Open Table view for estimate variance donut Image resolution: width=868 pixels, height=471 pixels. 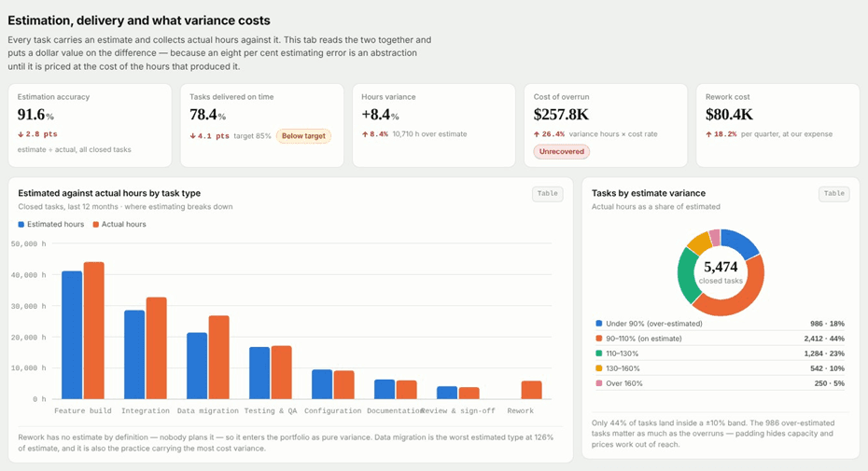click(x=833, y=194)
